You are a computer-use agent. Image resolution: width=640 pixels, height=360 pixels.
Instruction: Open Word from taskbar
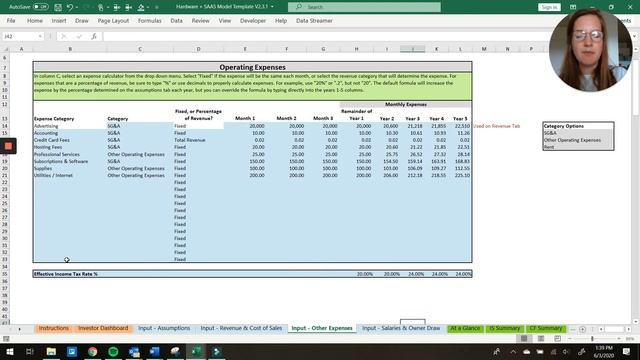pos(155,351)
